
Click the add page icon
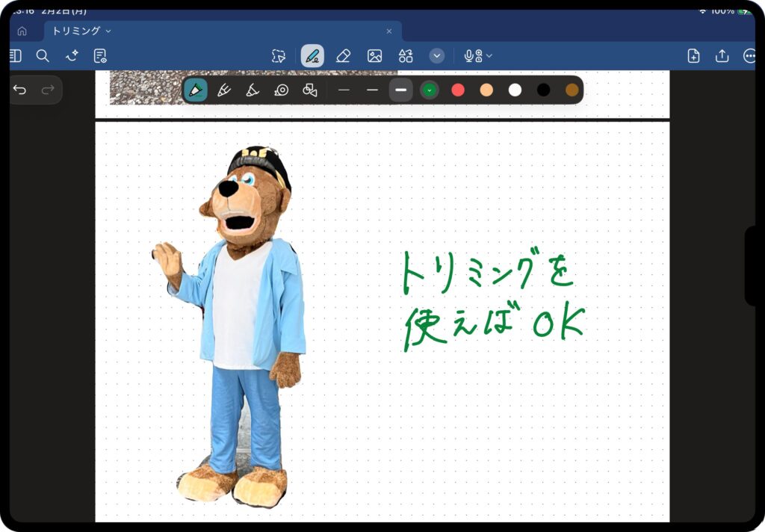point(693,56)
